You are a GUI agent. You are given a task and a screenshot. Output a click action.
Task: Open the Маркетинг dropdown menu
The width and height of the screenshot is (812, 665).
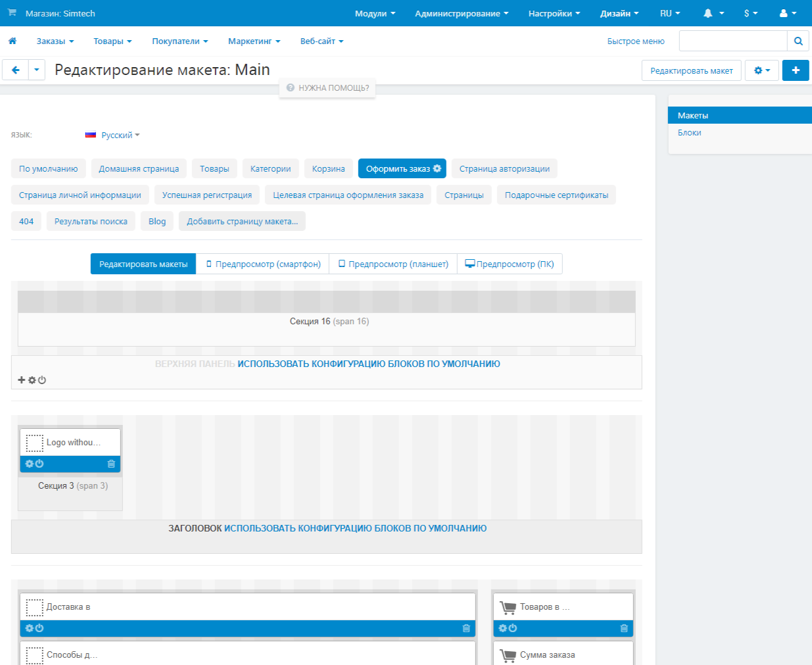254,41
